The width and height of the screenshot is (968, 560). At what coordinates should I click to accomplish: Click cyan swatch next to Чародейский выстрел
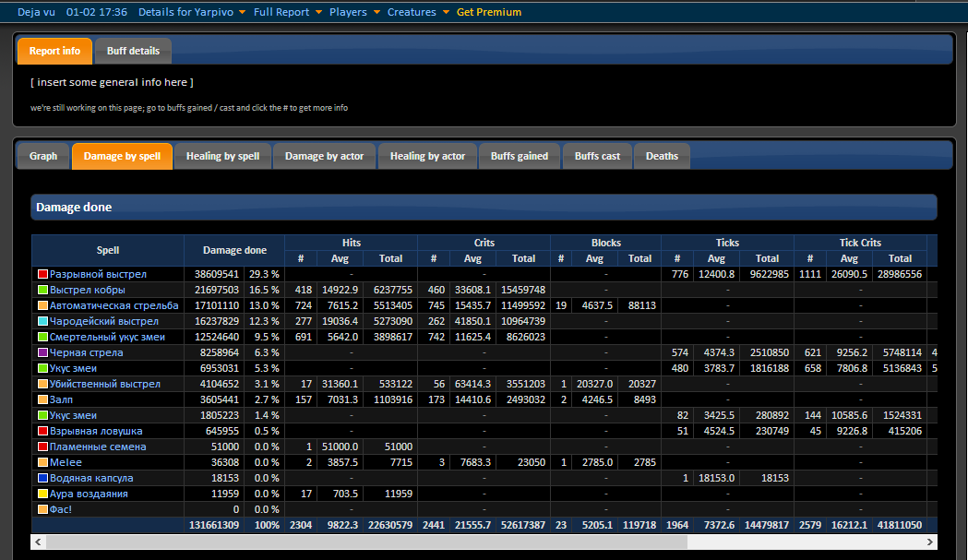[42, 321]
